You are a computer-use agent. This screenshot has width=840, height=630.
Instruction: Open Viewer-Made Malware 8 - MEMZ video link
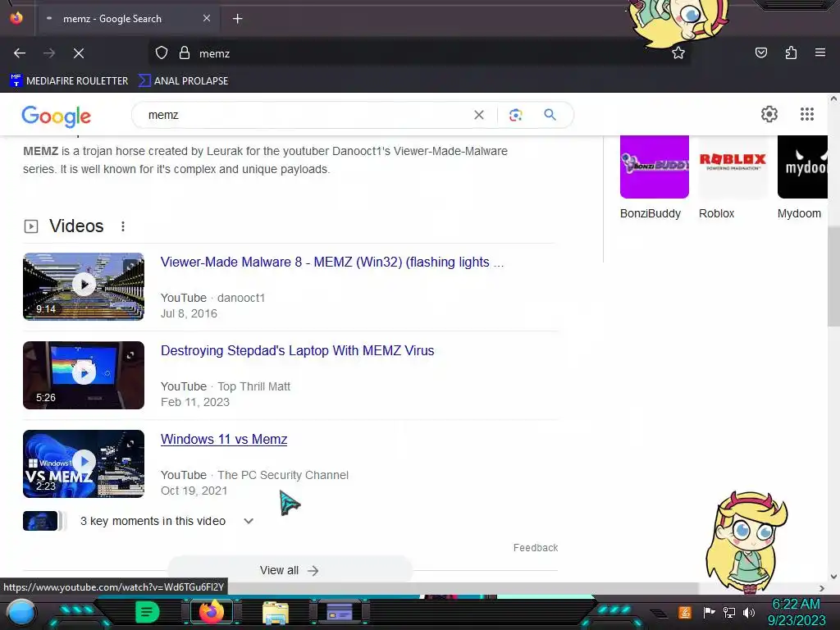(x=331, y=262)
